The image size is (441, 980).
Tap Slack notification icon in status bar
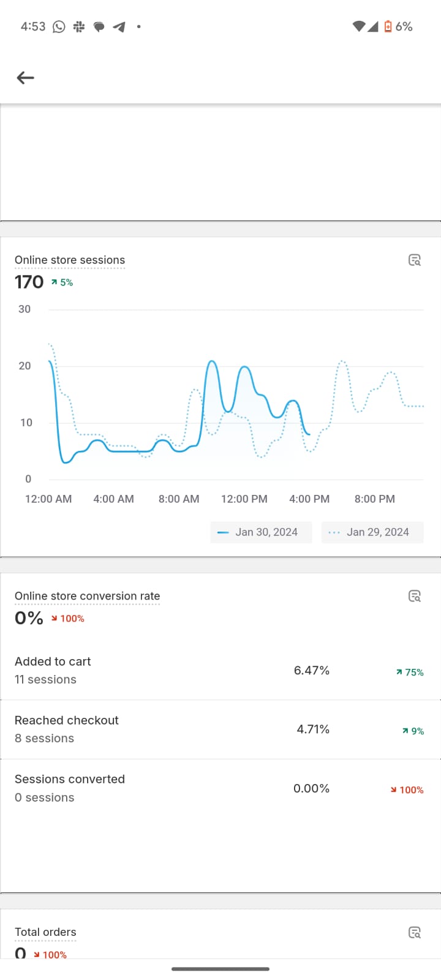click(79, 26)
